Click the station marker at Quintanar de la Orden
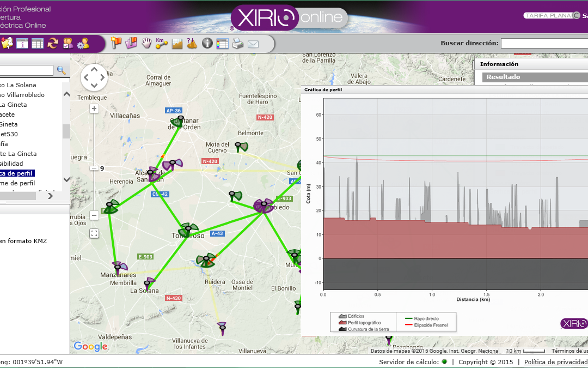 [x=180, y=118]
